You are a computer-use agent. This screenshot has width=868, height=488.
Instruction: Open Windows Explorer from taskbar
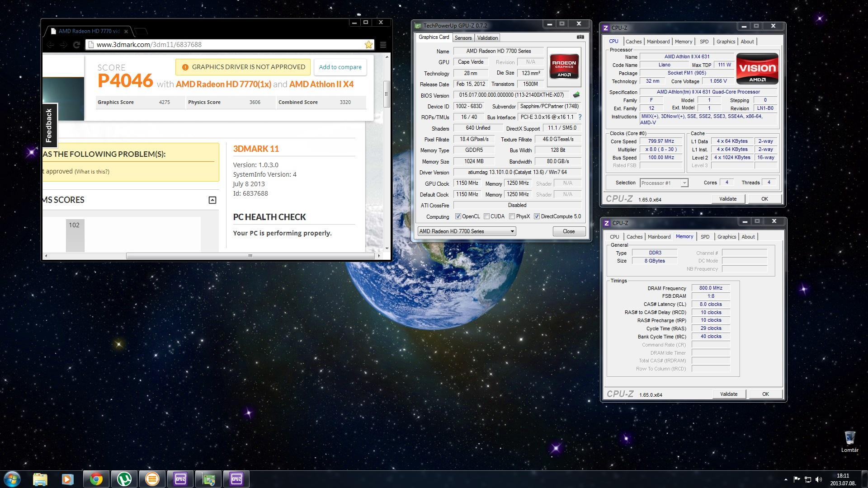pos(40,479)
